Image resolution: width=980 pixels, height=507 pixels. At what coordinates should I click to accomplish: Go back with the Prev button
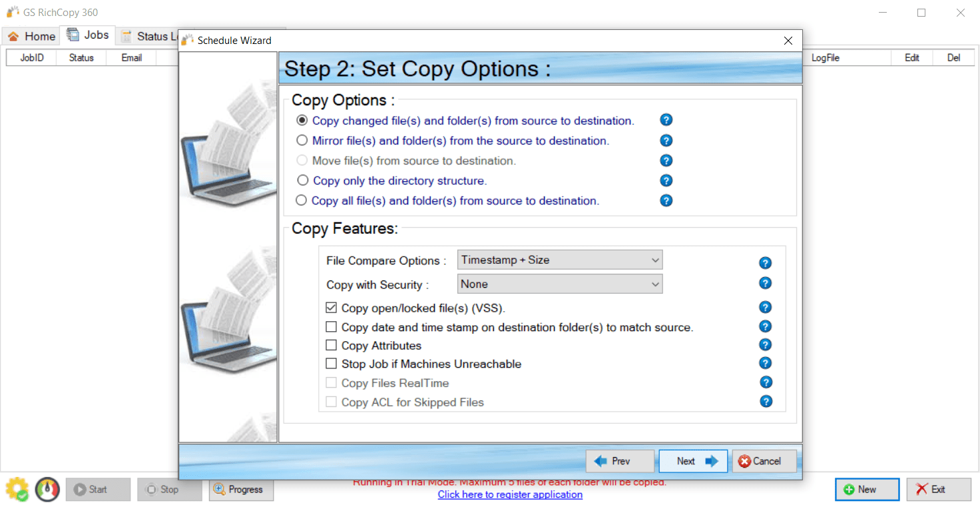[620, 461]
